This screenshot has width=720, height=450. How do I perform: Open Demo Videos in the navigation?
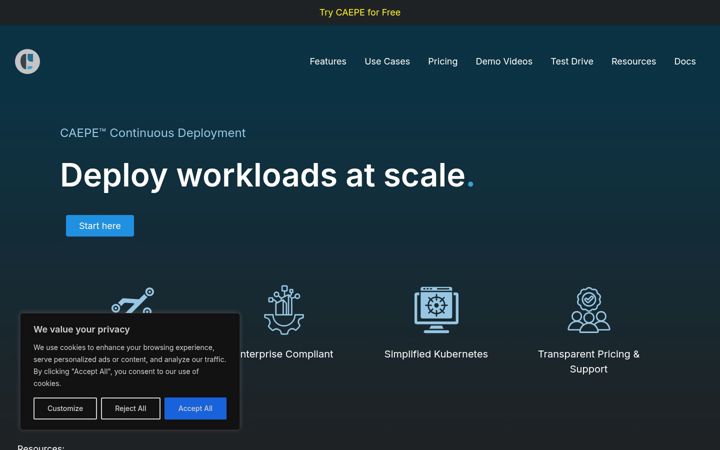coord(504,62)
